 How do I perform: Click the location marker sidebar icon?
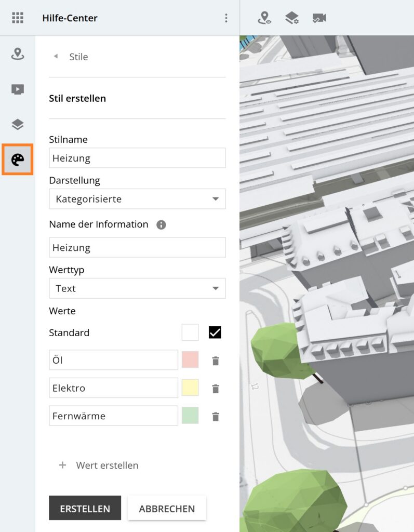[x=18, y=54]
